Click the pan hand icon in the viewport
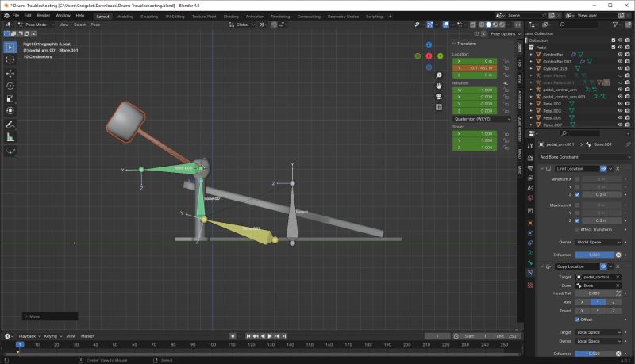This screenshot has height=364, width=635. pyautogui.click(x=439, y=86)
